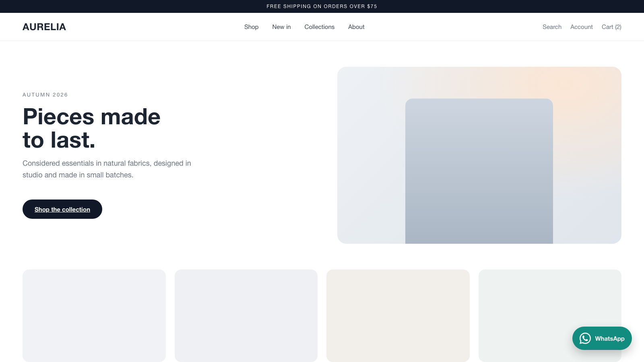This screenshot has height=362, width=644.
Task: Open the WhatsApp floating button label
Action: 610,339
